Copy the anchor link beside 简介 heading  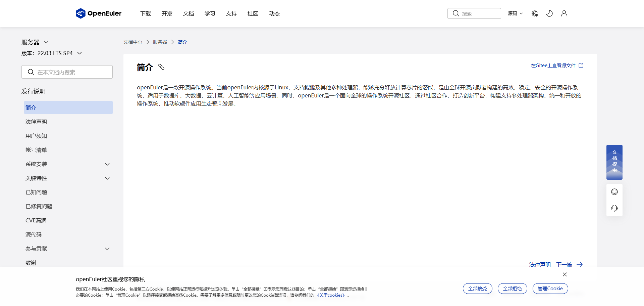(161, 67)
